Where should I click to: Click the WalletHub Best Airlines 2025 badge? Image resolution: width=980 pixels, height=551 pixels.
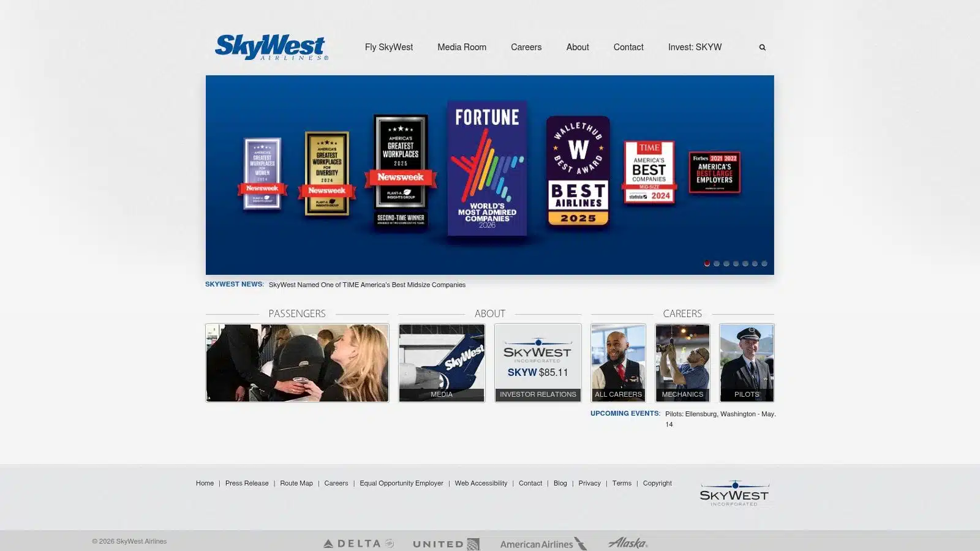578,171
